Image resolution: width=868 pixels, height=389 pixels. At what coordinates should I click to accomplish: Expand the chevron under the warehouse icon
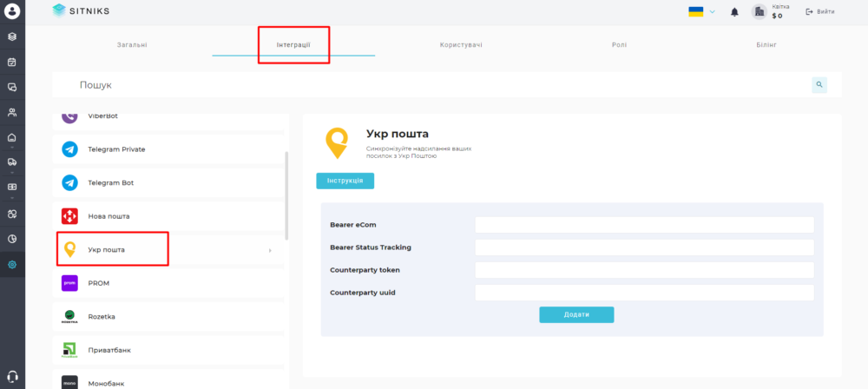click(x=12, y=148)
